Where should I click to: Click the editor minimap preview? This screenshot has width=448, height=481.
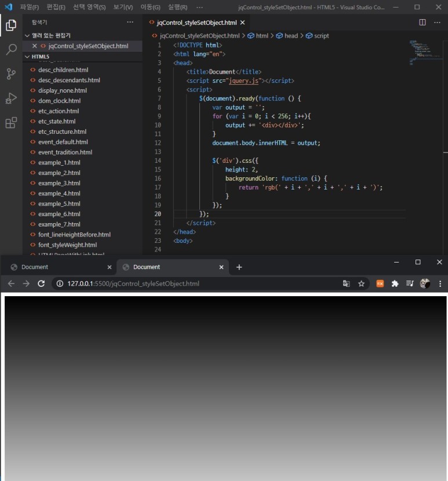(x=425, y=52)
